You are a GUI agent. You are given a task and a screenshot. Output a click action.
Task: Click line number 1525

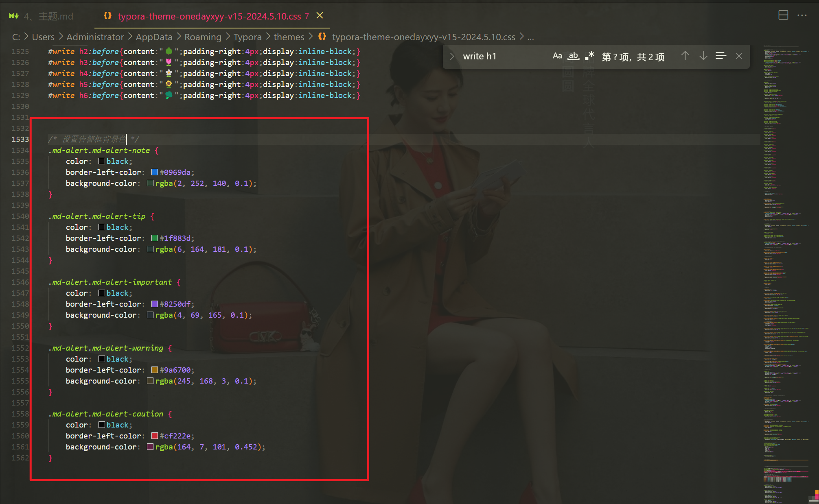pos(20,52)
